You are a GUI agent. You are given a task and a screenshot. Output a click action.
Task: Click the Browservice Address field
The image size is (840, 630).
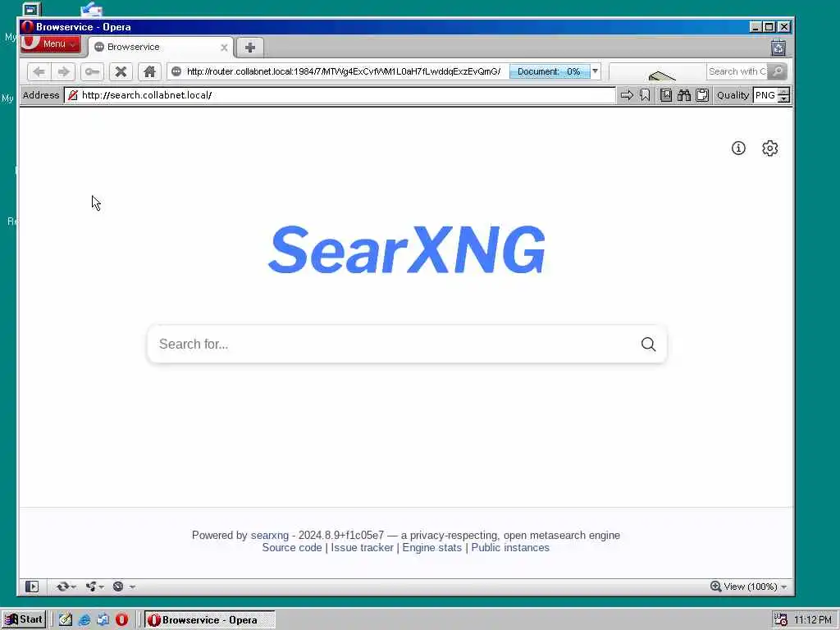pyautogui.click(x=340, y=95)
